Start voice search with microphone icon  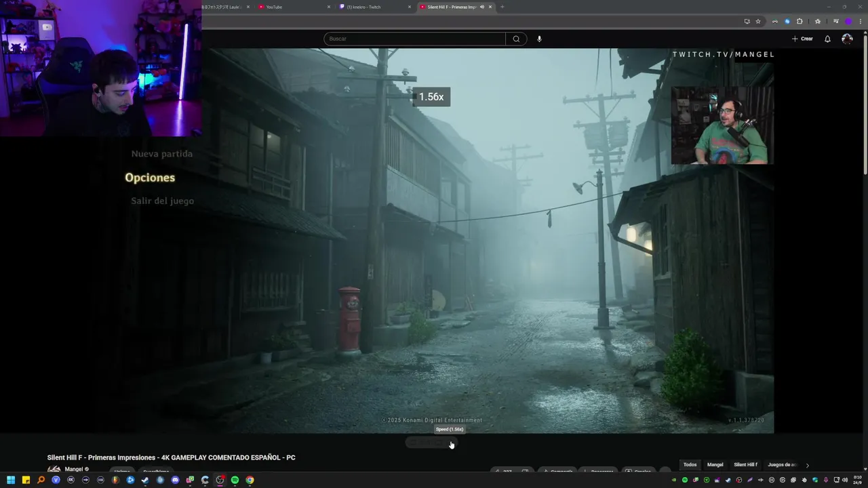(540, 39)
